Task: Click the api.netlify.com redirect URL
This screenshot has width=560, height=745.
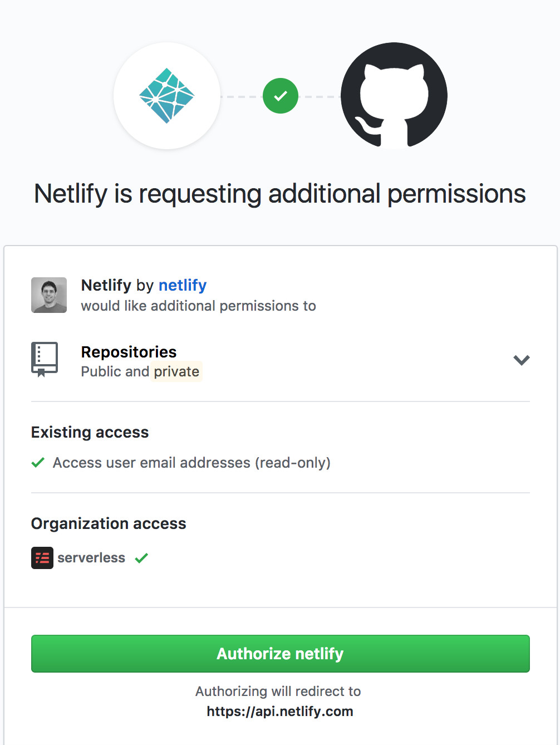Action: click(x=280, y=712)
